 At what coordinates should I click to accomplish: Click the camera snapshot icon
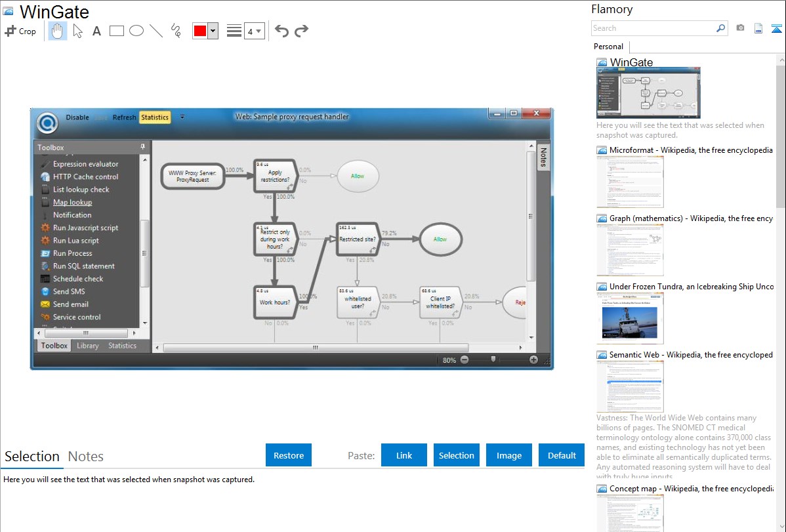point(740,28)
